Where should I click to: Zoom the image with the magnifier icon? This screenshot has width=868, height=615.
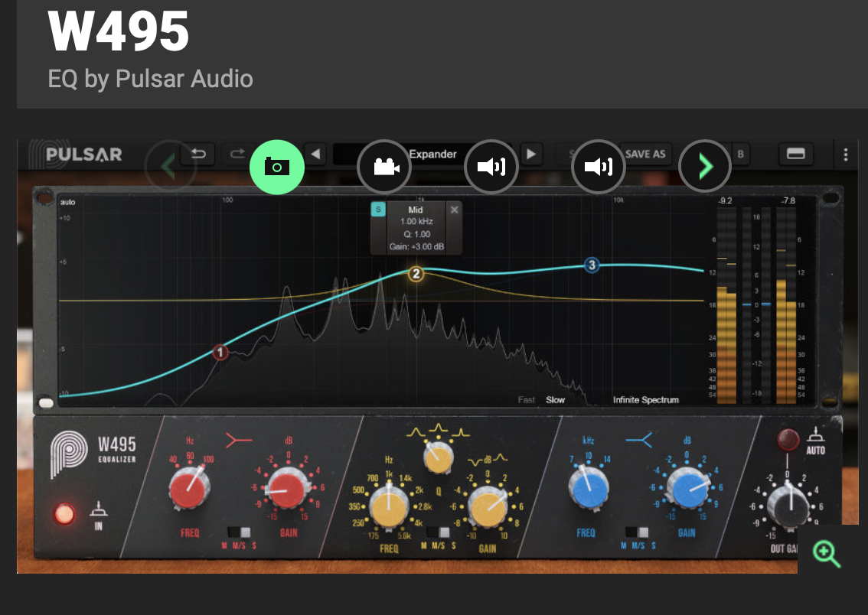click(x=826, y=554)
